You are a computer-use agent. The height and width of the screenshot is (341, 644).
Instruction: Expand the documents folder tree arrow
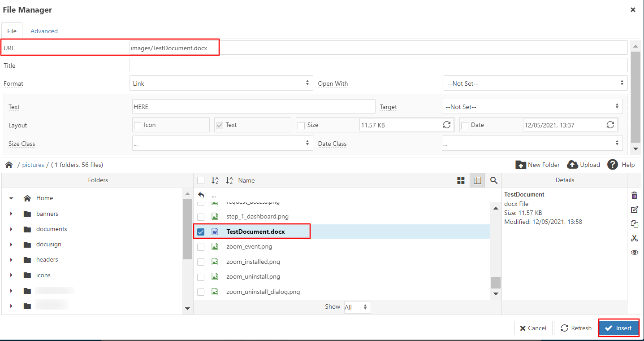11,229
